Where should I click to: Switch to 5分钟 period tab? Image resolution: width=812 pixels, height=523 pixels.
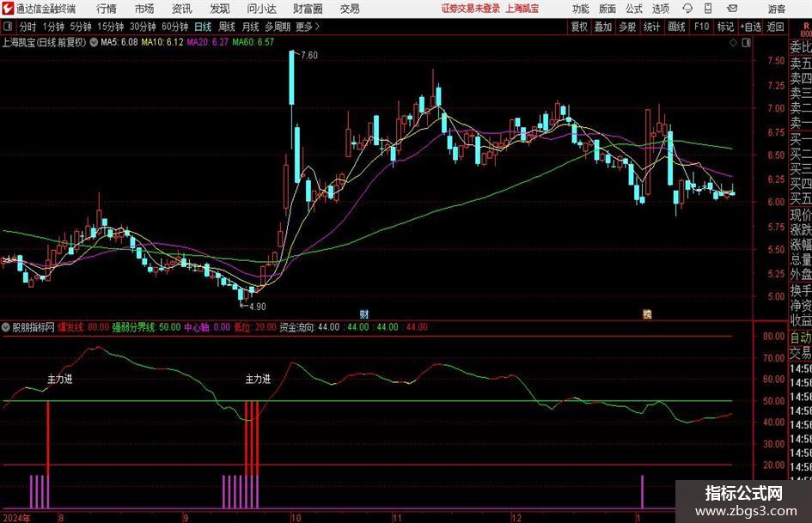coord(80,27)
